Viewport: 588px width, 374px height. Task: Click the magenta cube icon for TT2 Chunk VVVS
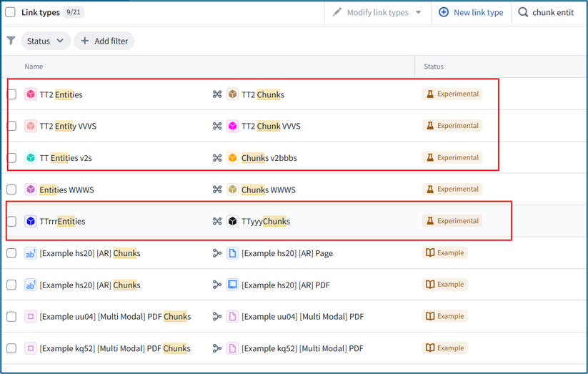click(x=232, y=126)
